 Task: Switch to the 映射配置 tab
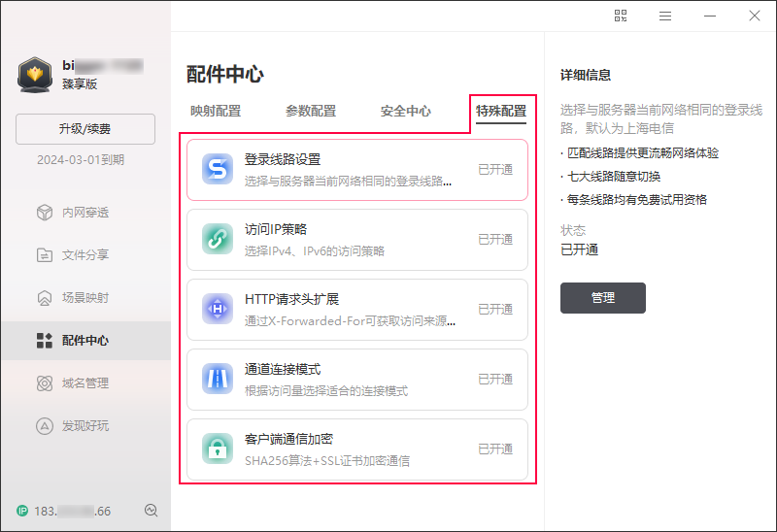pos(215,111)
